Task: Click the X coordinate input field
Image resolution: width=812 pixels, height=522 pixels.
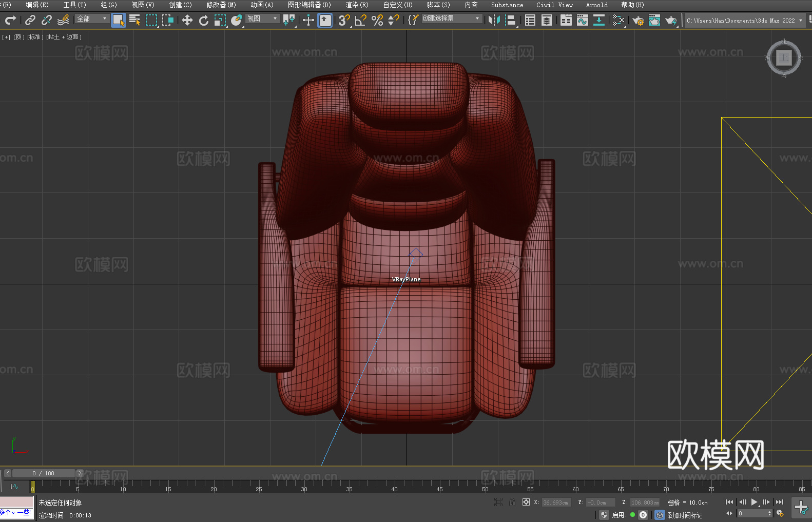Action: (x=556, y=502)
